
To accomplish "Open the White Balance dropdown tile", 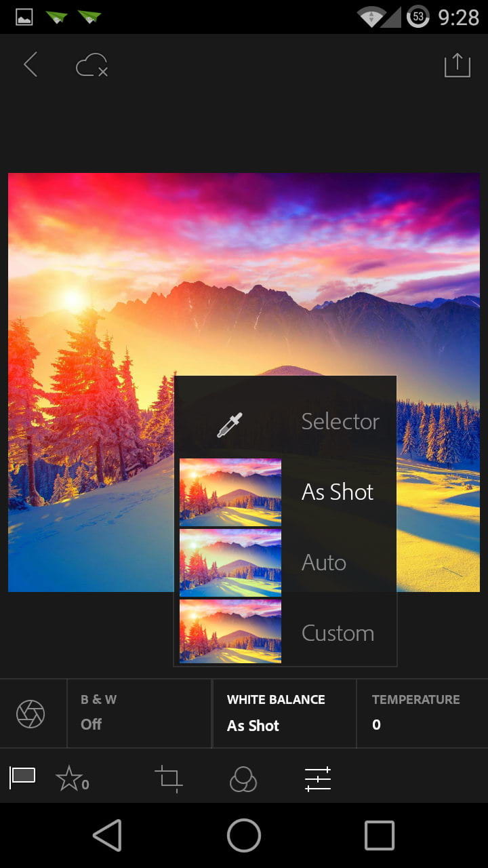I will (285, 713).
